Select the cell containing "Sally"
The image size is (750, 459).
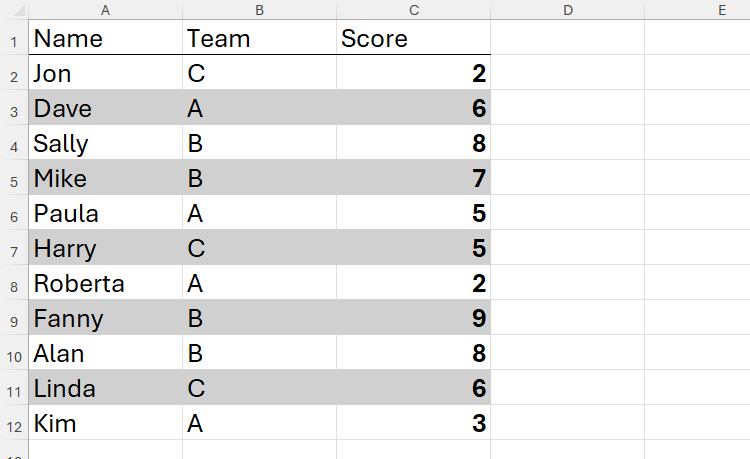(x=105, y=144)
